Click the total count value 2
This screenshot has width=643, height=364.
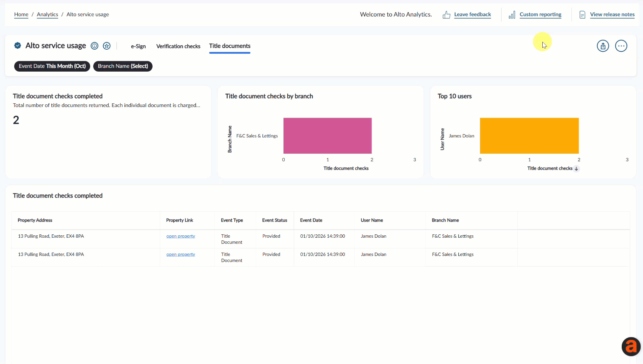tap(16, 120)
